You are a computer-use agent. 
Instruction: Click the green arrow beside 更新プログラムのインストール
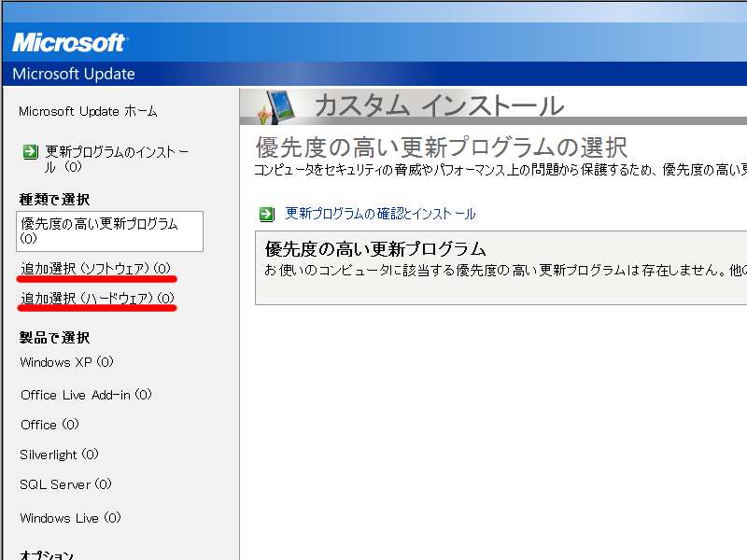point(31,151)
